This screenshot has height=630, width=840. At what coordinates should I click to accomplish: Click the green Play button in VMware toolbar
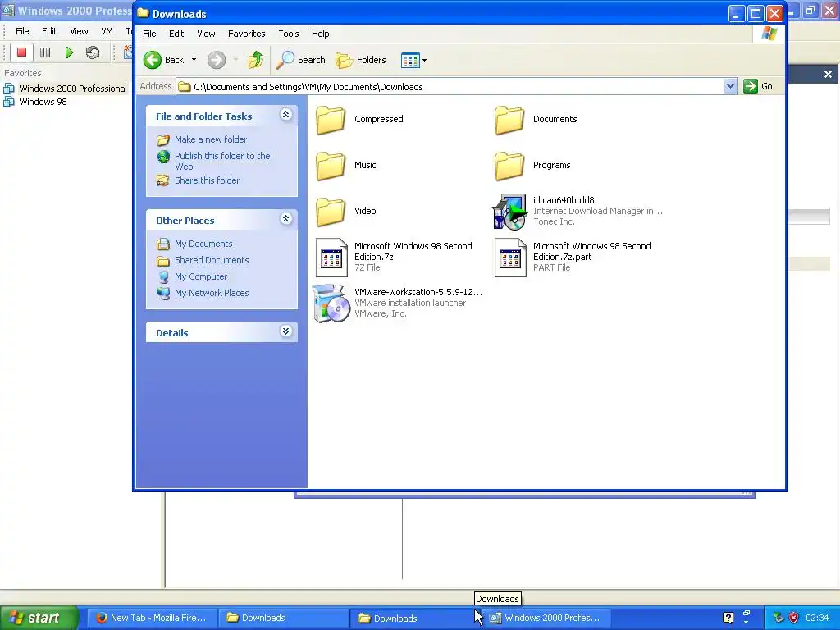coord(69,52)
